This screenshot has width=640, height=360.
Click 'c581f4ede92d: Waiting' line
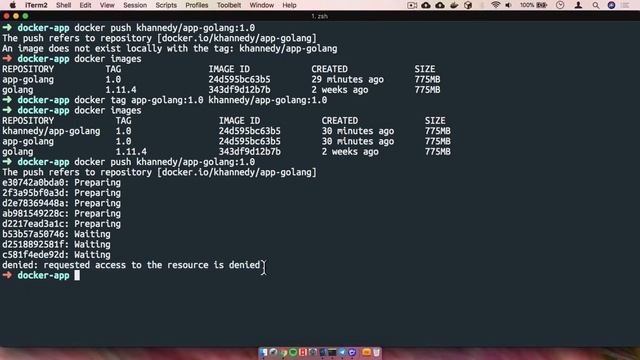(x=56, y=255)
